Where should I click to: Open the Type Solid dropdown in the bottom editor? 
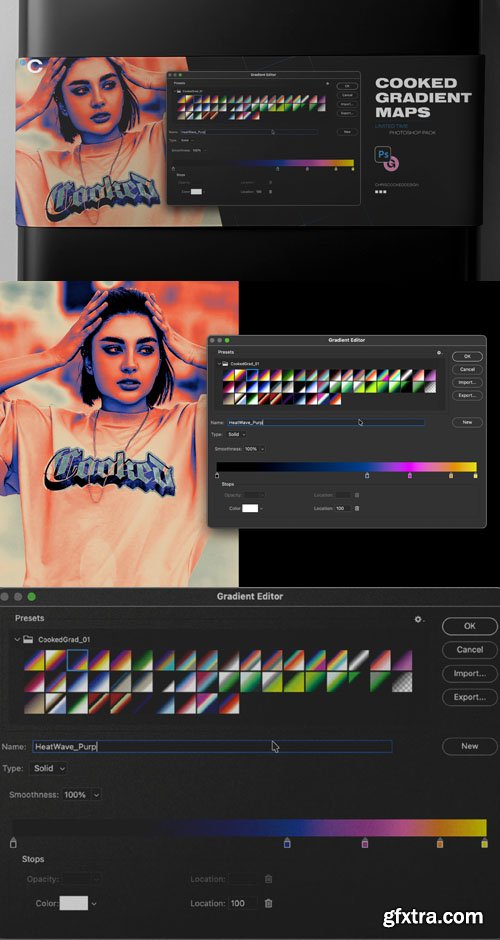(x=49, y=768)
